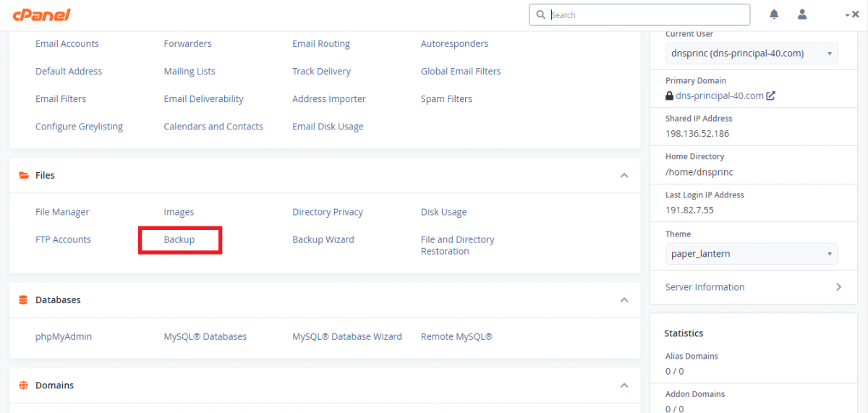Click into the Search input field

[x=647, y=15]
